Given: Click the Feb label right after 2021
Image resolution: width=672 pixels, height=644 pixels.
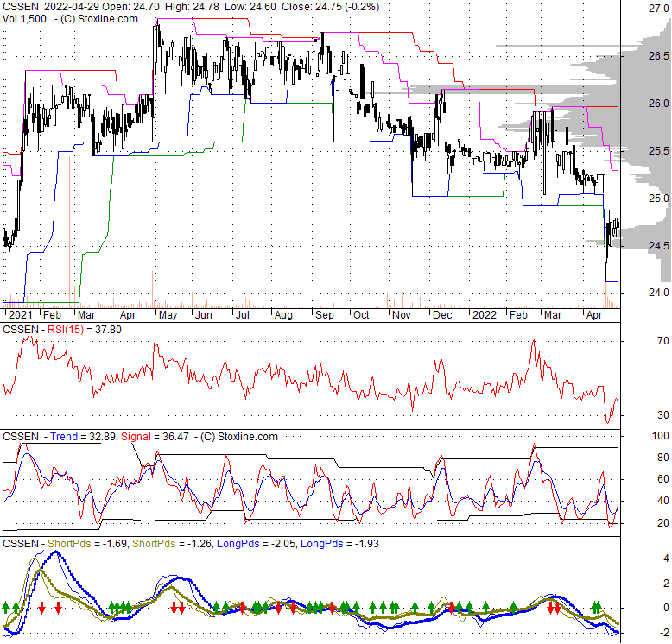Looking at the screenshot, I should coord(53,315).
